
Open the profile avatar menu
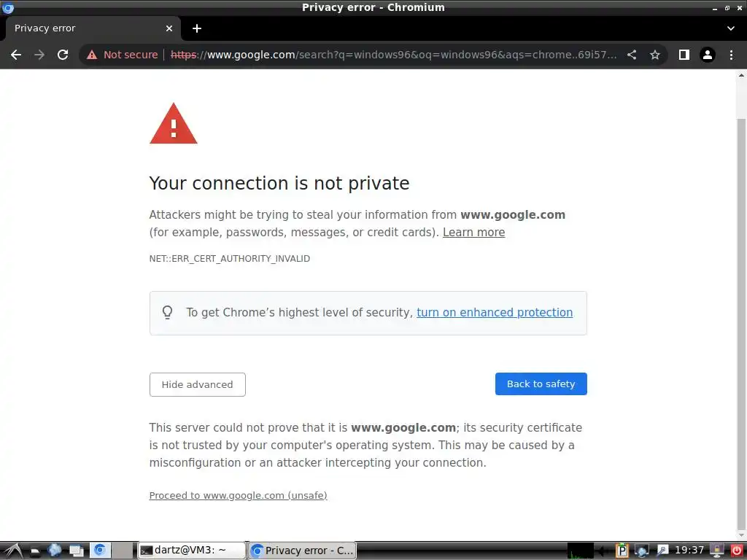click(x=708, y=55)
